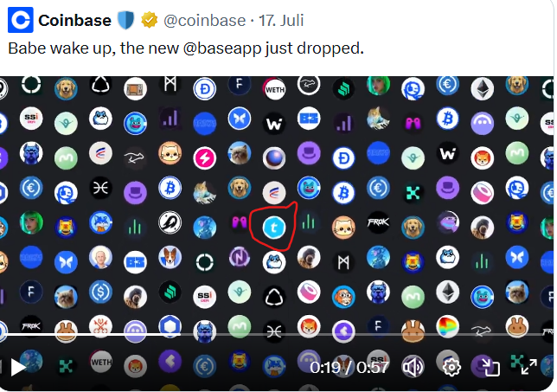
Task: Open the Coinbase profile name
Action: coord(74,19)
